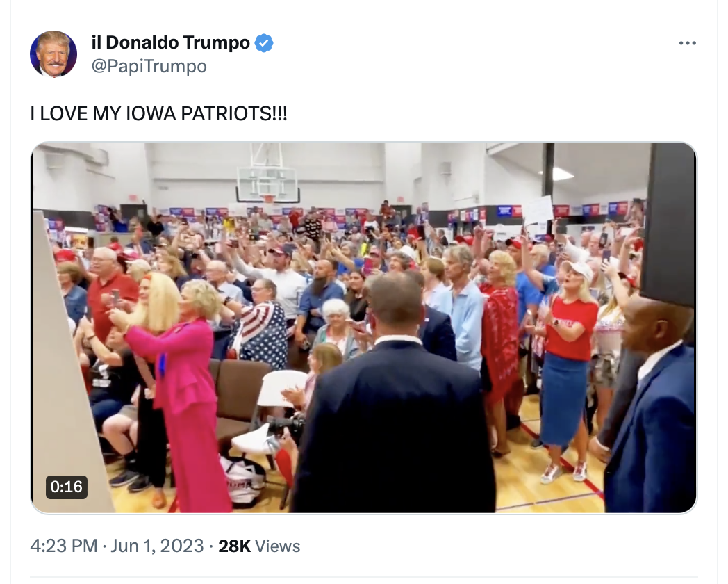This screenshot has height=584, width=728.
Task: Click the "il Donaldo Trumpo" display name
Action: click(x=171, y=42)
